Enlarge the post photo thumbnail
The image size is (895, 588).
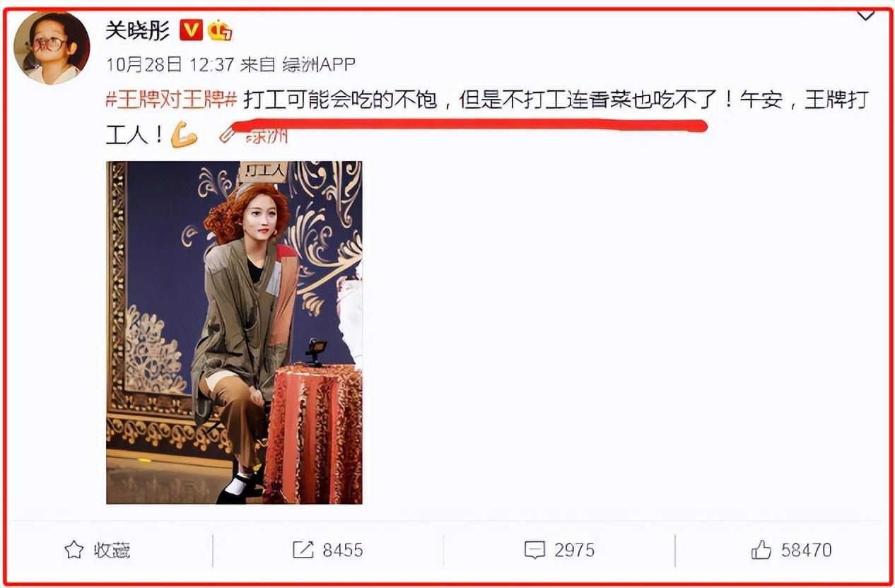click(234, 332)
